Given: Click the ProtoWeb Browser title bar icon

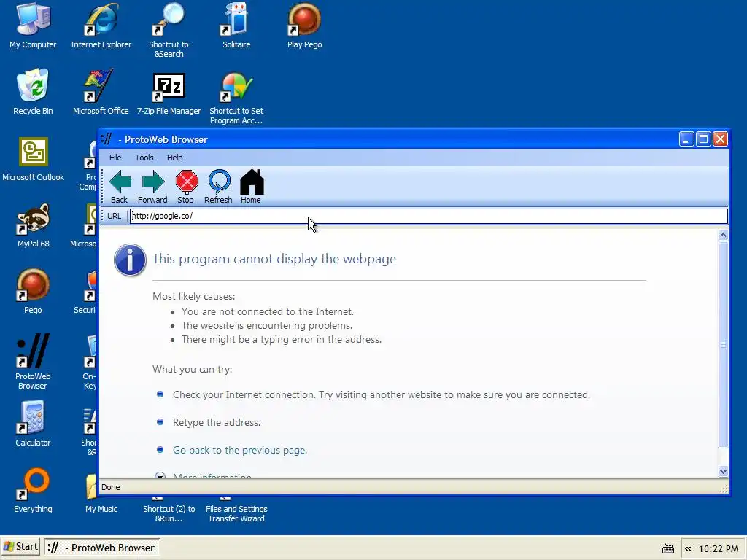Looking at the screenshot, I should pos(107,139).
